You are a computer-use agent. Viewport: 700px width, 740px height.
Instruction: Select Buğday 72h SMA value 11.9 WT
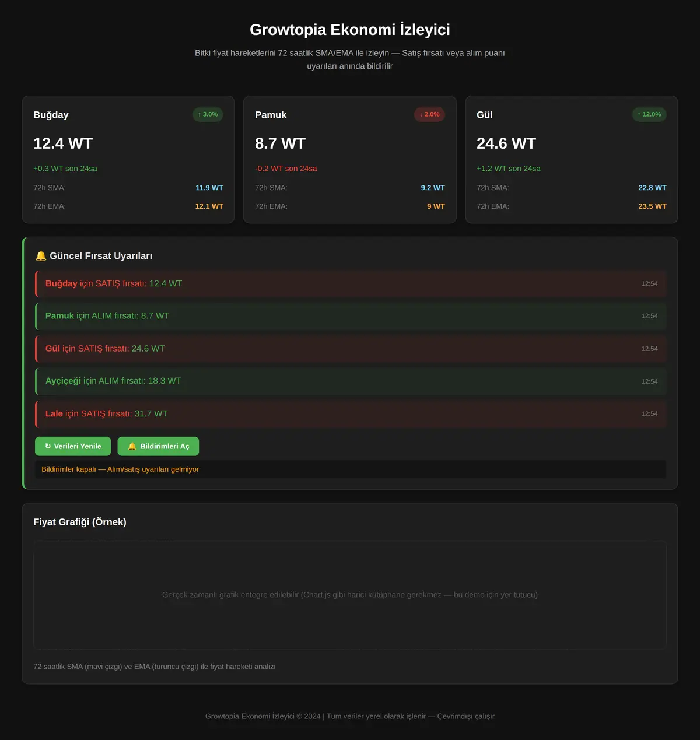(x=209, y=188)
